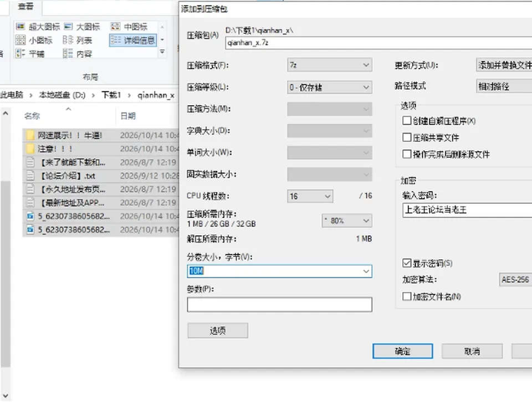This screenshot has width=532, height=402.
Task: Open the 查看 ribbon tab
Action: pos(25,6)
